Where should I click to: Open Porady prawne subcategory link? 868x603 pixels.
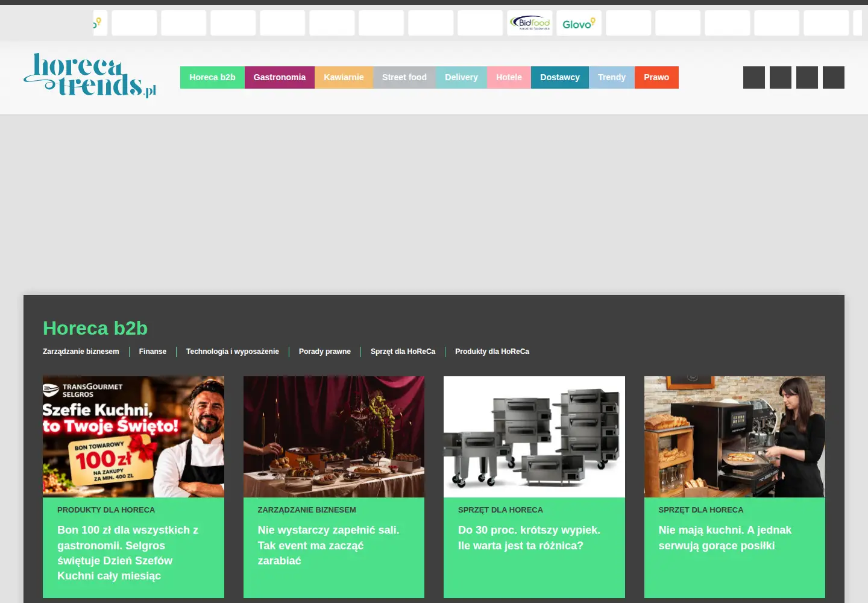click(x=325, y=352)
